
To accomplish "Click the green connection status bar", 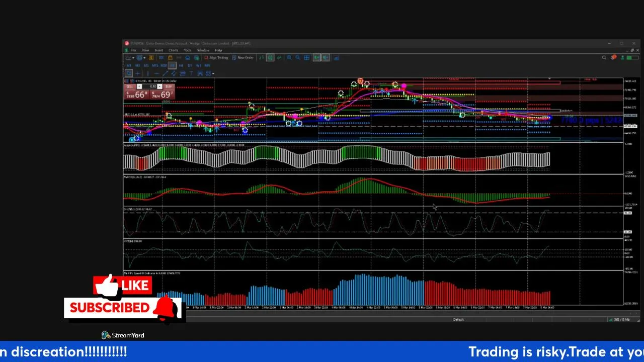I will [632, 57].
